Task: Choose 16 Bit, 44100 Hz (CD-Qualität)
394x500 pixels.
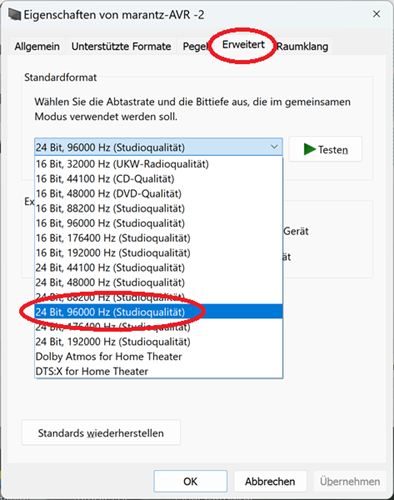Action: pos(159,179)
